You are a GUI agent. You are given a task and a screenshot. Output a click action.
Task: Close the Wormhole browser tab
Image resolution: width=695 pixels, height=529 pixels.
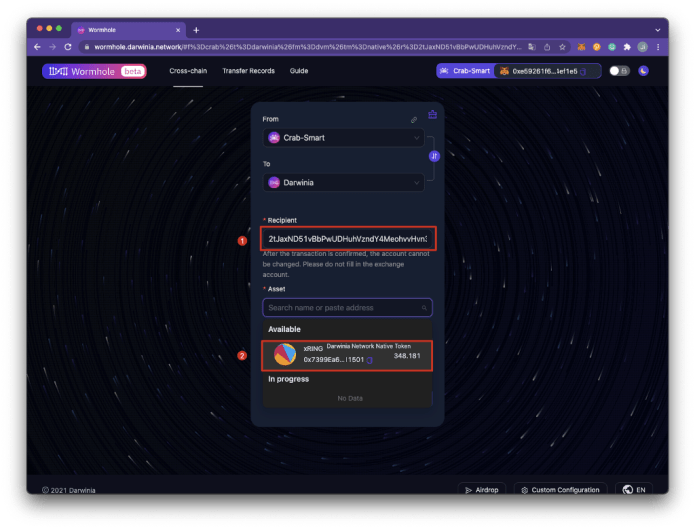(x=178, y=30)
